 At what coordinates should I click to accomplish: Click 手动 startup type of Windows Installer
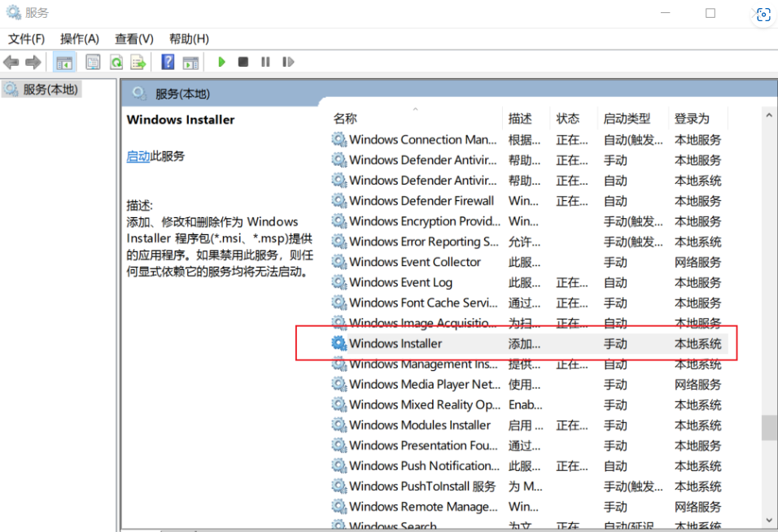(x=615, y=343)
